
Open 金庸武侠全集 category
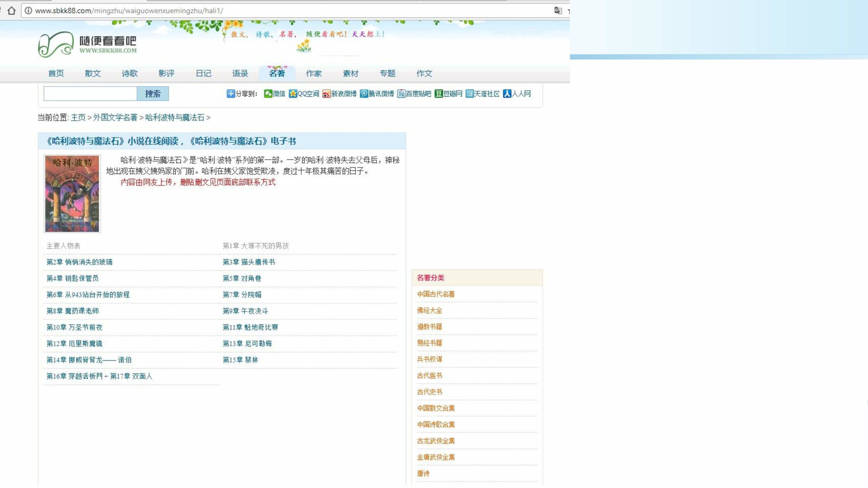pos(436,457)
